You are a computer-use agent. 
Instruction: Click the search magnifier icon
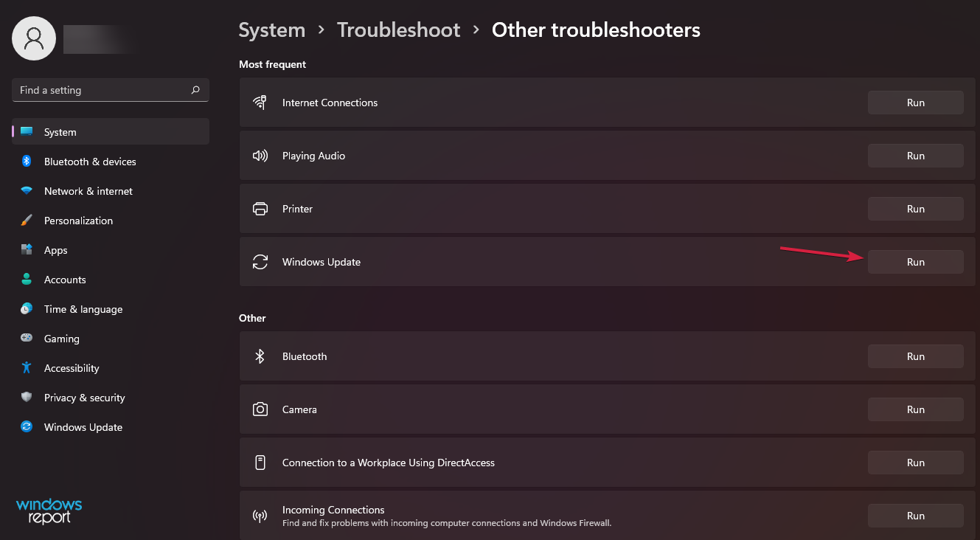[x=195, y=90]
